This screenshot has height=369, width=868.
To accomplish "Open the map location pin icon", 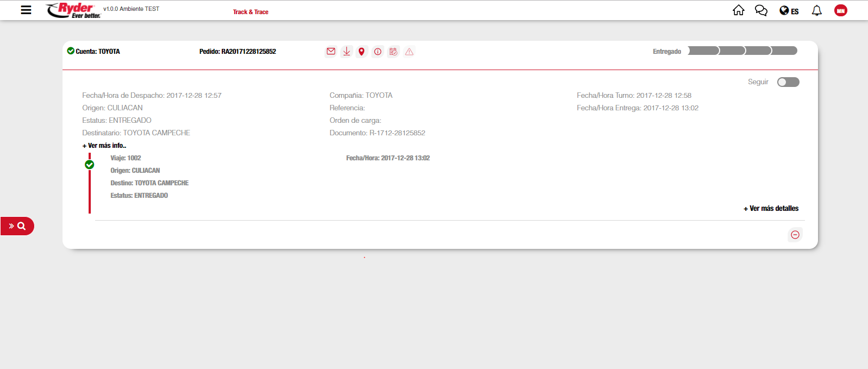I will tap(361, 52).
